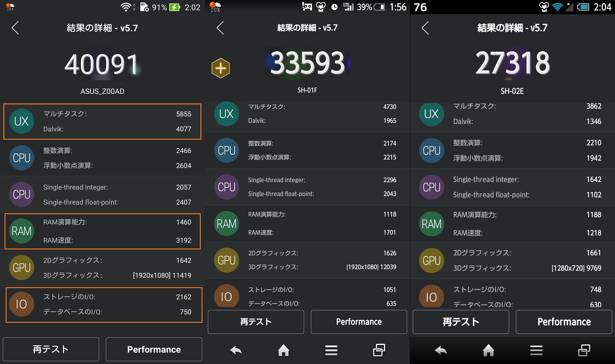Screen dimensions: 615x364
Task: Tap 3D graphics score [1280x720] 9769
Action: point(577,268)
